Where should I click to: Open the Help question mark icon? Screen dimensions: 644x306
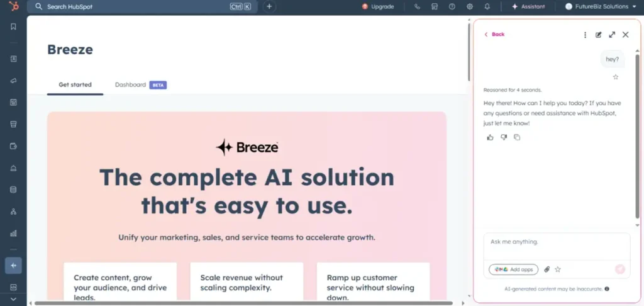tap(452, 6)
